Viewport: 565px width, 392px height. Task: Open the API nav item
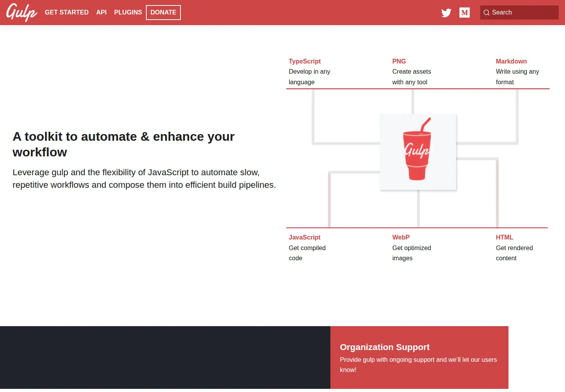tap(102, 13)
